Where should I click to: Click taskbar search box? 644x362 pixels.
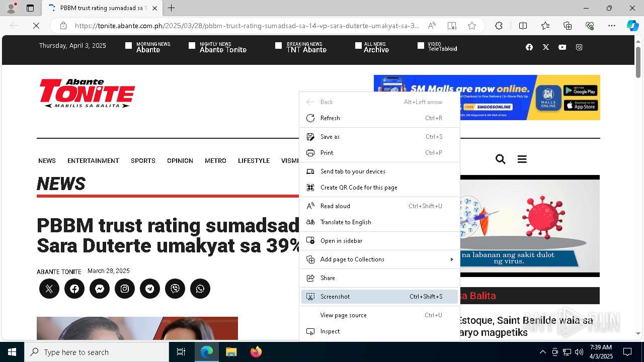click(x=97, y=352)
